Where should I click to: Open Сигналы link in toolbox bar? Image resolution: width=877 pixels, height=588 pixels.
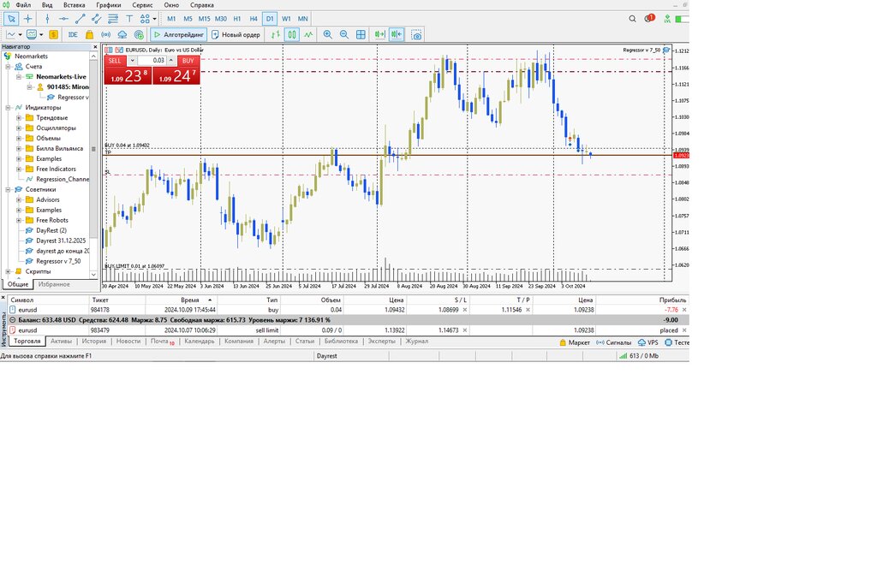(613, 342)
